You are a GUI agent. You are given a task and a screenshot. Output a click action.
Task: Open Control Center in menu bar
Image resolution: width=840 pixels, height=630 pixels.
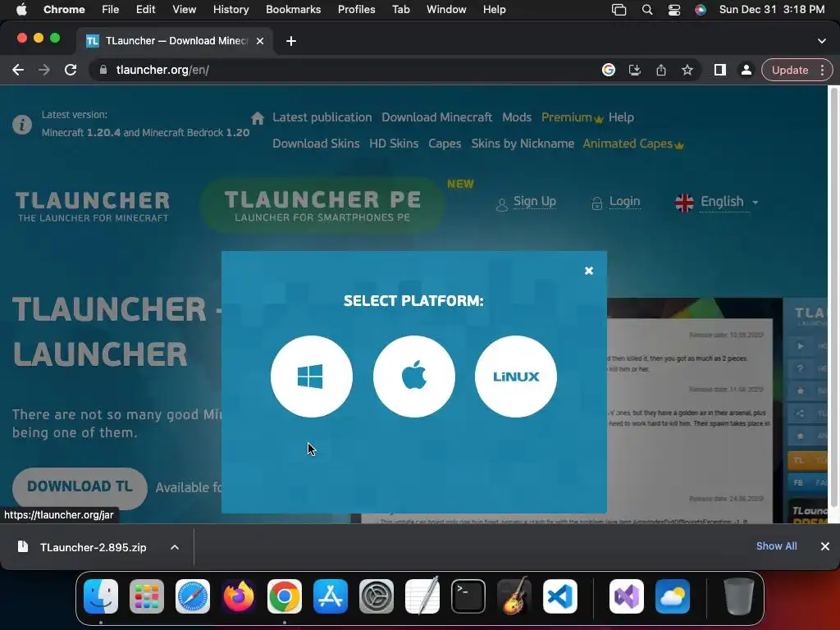pos(674,10)
